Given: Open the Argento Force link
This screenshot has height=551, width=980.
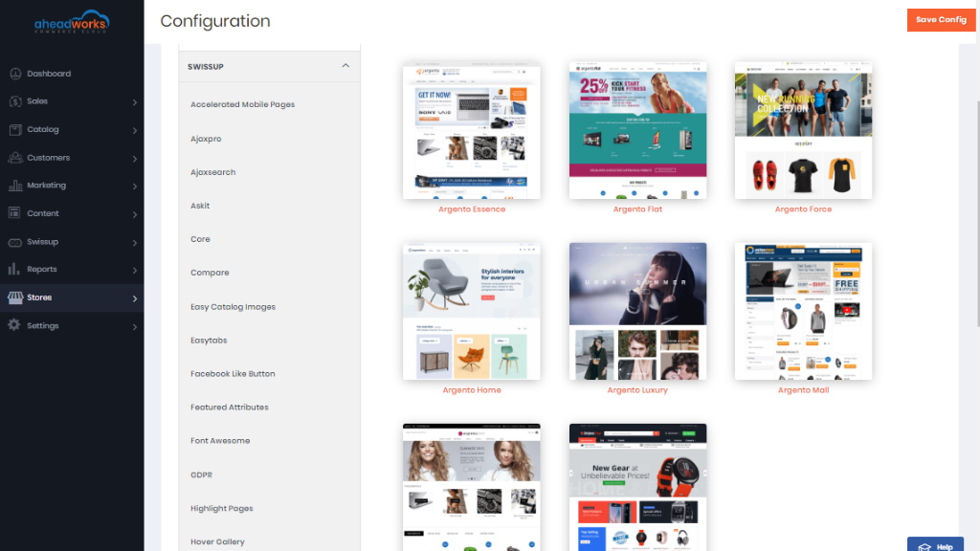Looking at the screenshot, I should point(803,209).
